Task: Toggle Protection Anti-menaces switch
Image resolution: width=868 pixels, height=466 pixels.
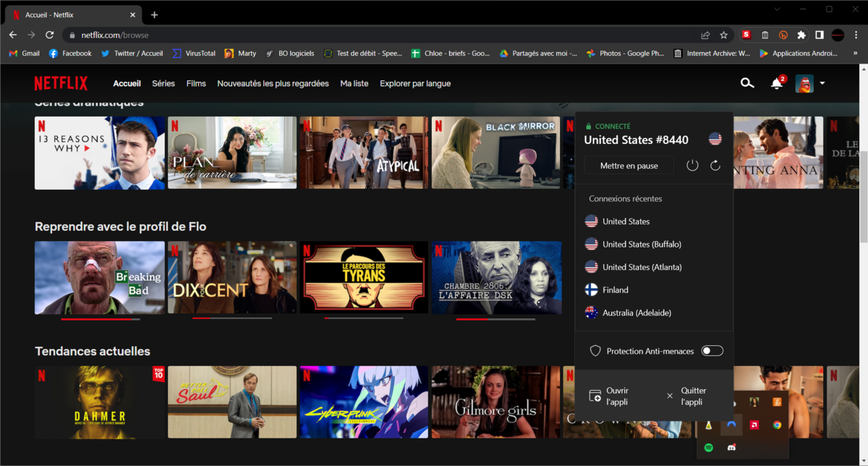Action: pos(712,351)
